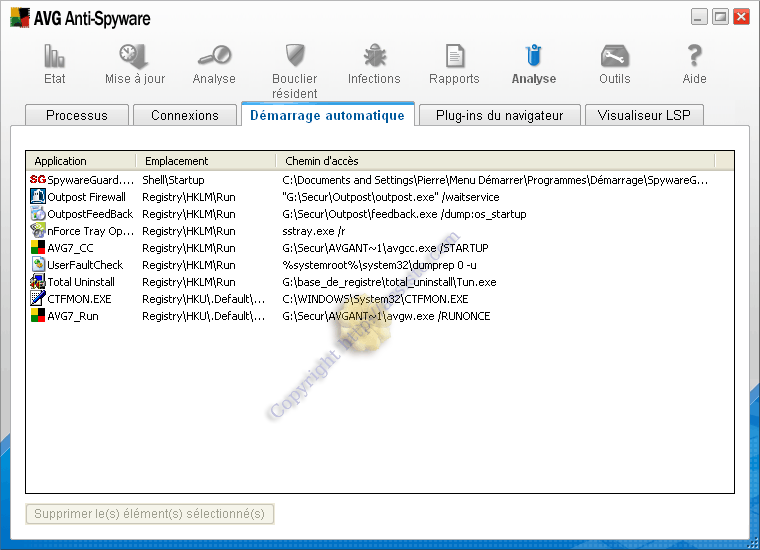
Task: Select the AVG7_Run entry name
Action: [73, 316]
